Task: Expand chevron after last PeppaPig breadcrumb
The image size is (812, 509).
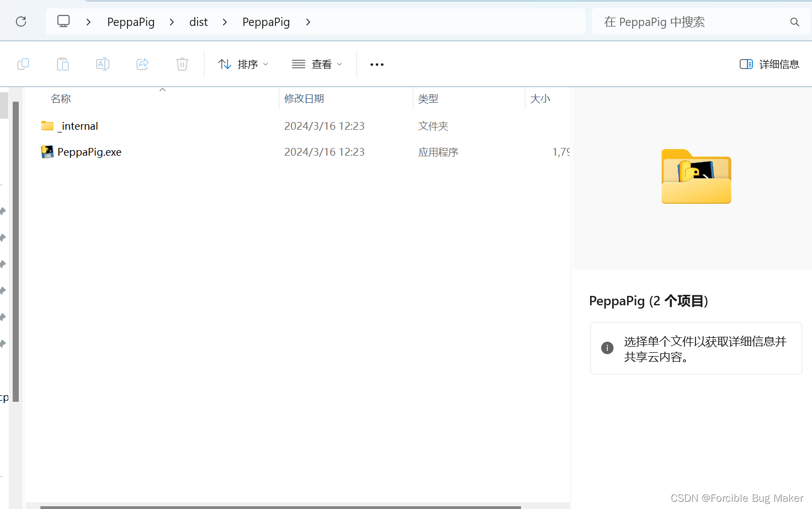Action: tap(308, 22)
